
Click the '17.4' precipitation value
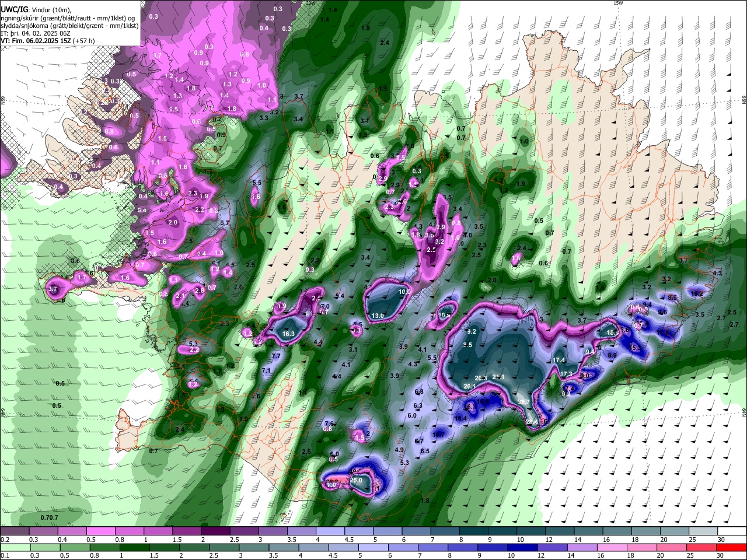pos(559,360)
